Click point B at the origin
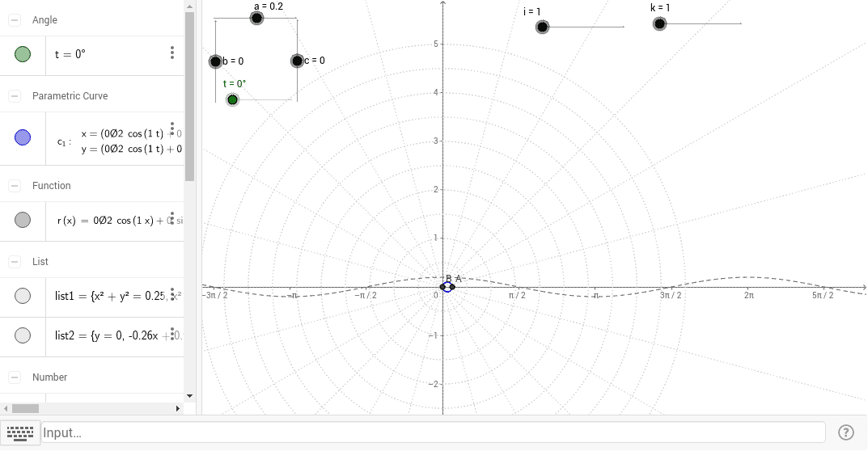This screenshot has height=451, width=868. [442, 287]
